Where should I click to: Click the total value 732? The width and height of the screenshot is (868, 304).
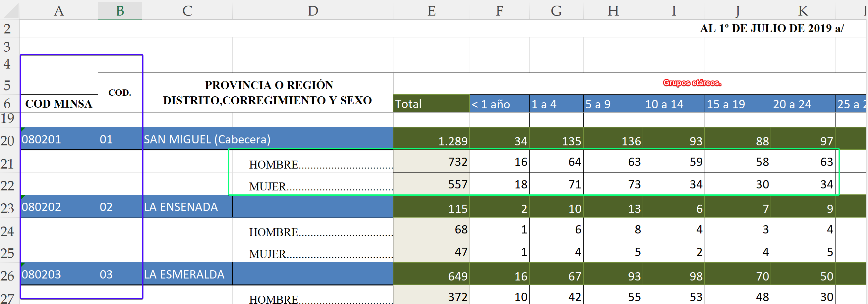point(431,162)
